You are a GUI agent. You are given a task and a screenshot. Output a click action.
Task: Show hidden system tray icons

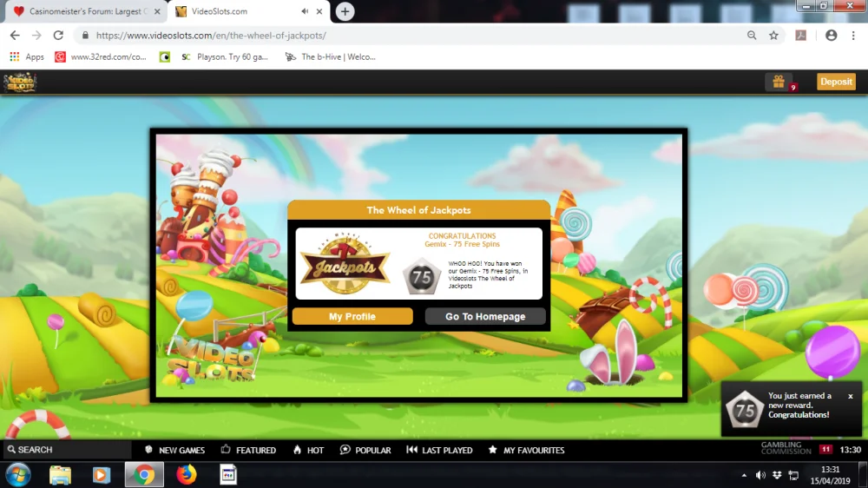click(x=744, y=475)
